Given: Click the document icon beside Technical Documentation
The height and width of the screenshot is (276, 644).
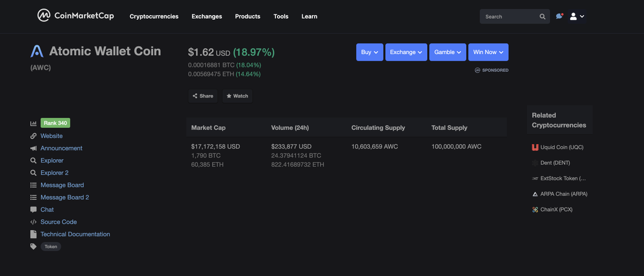Looking at the screenshot, I should (33, 234).
